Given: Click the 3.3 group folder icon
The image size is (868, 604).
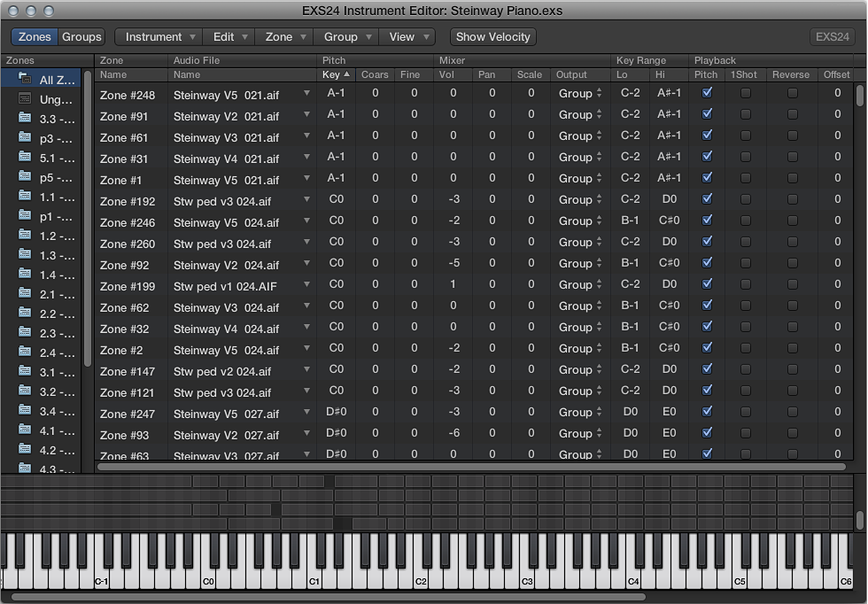Looking at the screenshot, I should pyautogui.click(x=24, y=119).
